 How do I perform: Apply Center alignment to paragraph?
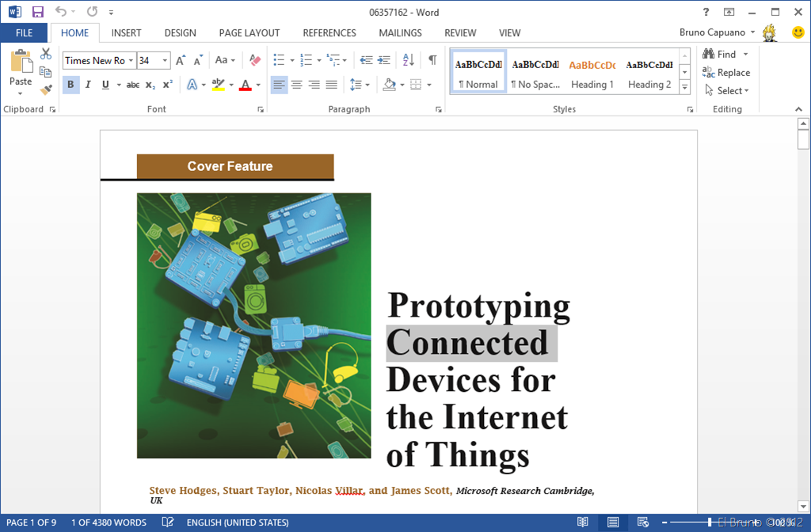297,85
